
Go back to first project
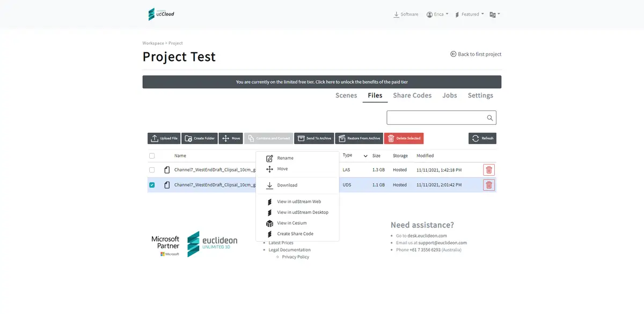point(476,54)
